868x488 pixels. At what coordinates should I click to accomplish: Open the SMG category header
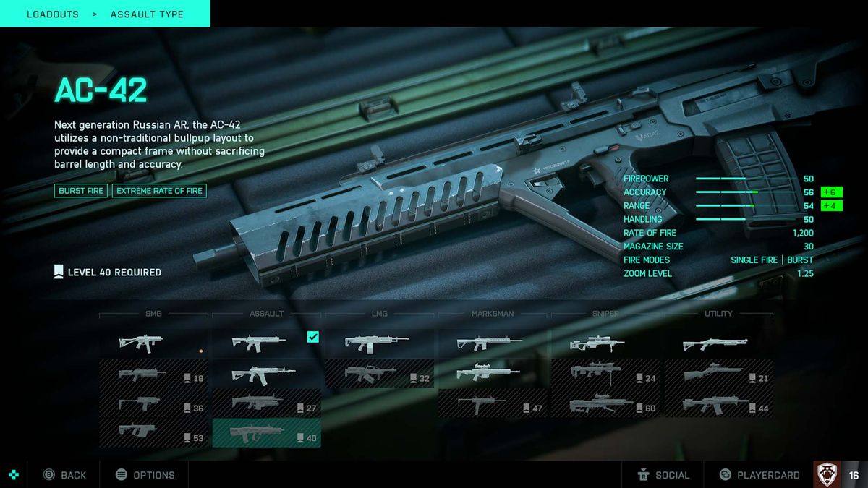click(x=153, y=314)
